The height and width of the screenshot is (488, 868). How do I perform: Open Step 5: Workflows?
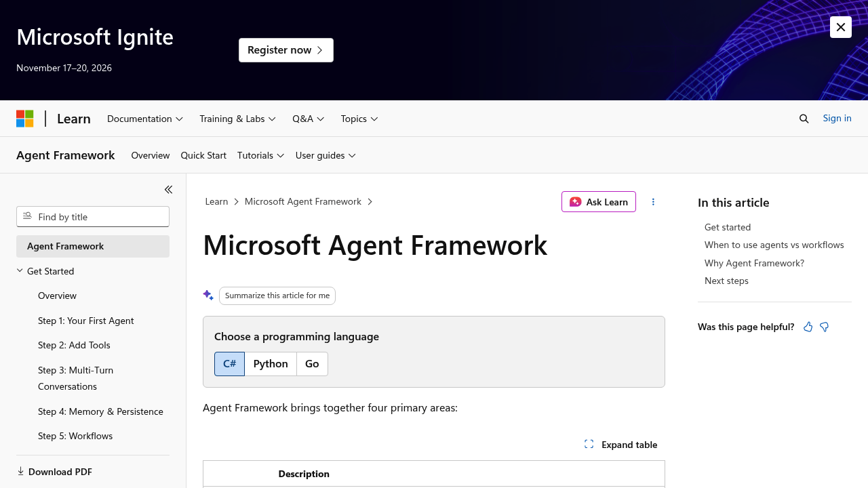coord(75,436)
